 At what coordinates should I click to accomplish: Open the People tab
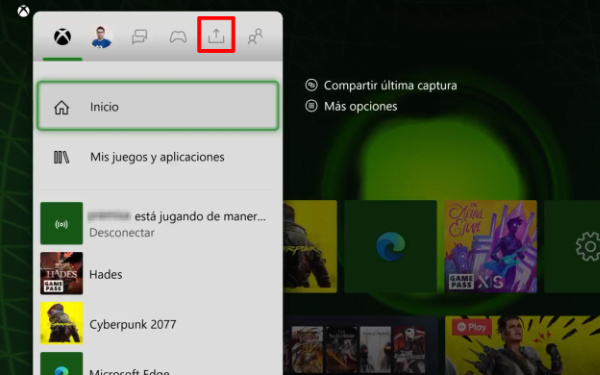point(255,37)
